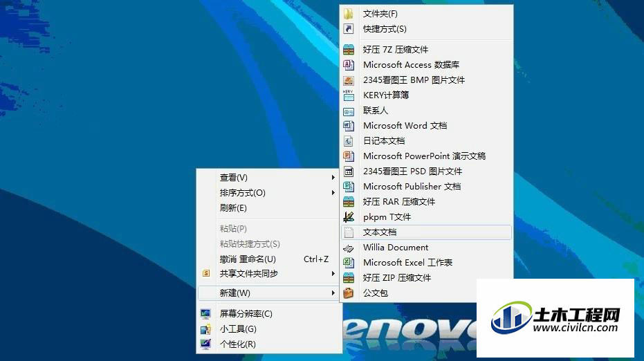Click the Microsoft Access database icon
644x361 pixels.
point(349,64)
